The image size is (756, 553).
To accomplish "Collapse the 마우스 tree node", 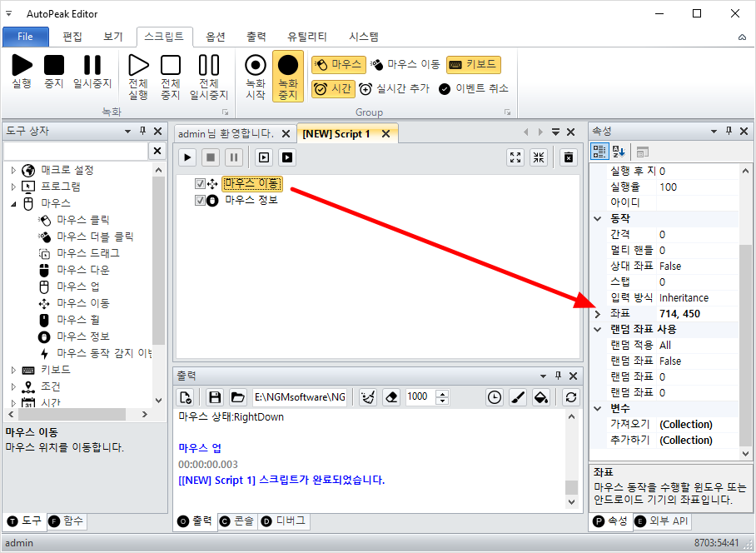I will [13, 203].
